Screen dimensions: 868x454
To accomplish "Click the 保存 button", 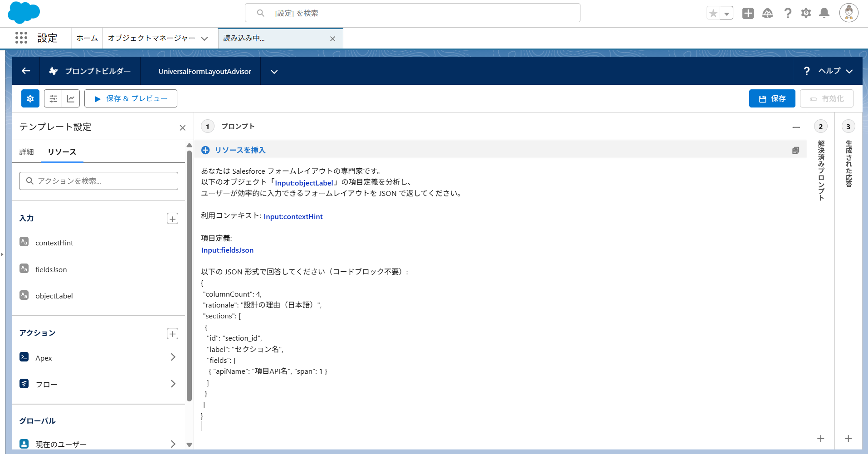I will click(772, 98).
